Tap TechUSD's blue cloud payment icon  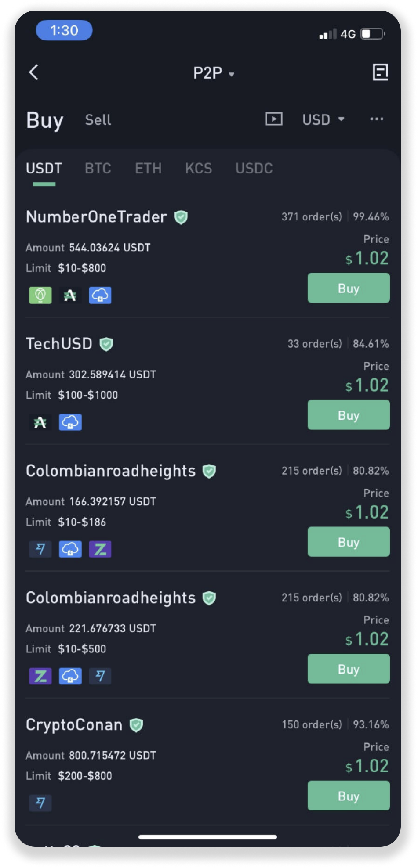click(70, 422)
